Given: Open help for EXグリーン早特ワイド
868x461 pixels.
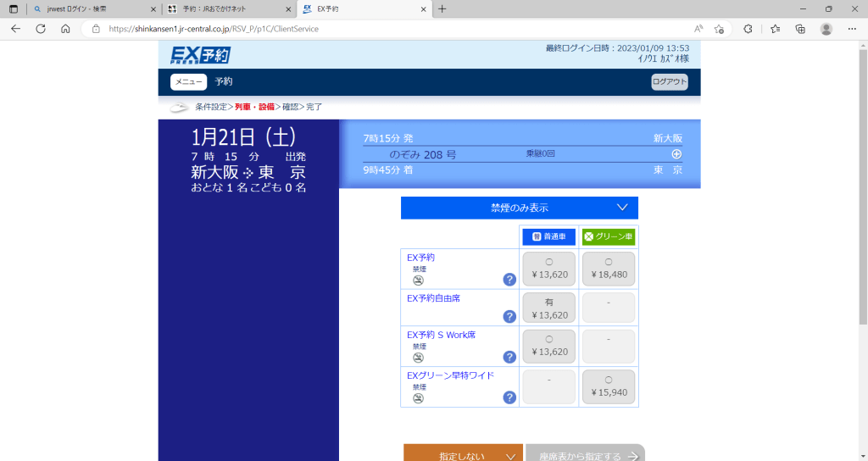Looking at the screenshot, I should [509, 397].
